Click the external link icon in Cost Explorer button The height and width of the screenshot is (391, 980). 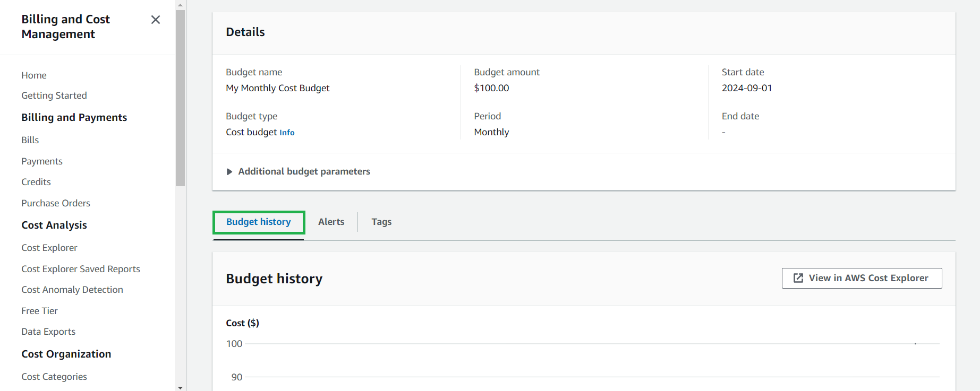798,278
